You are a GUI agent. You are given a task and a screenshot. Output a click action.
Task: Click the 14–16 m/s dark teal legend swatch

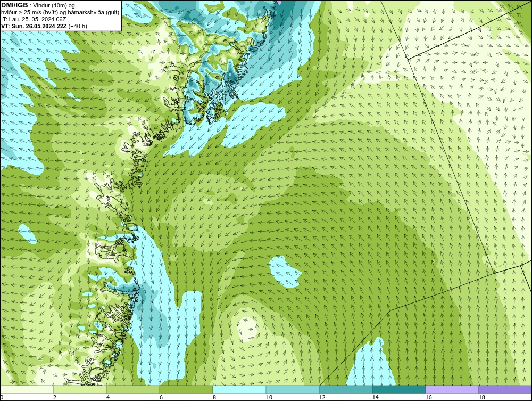point(398,389)
